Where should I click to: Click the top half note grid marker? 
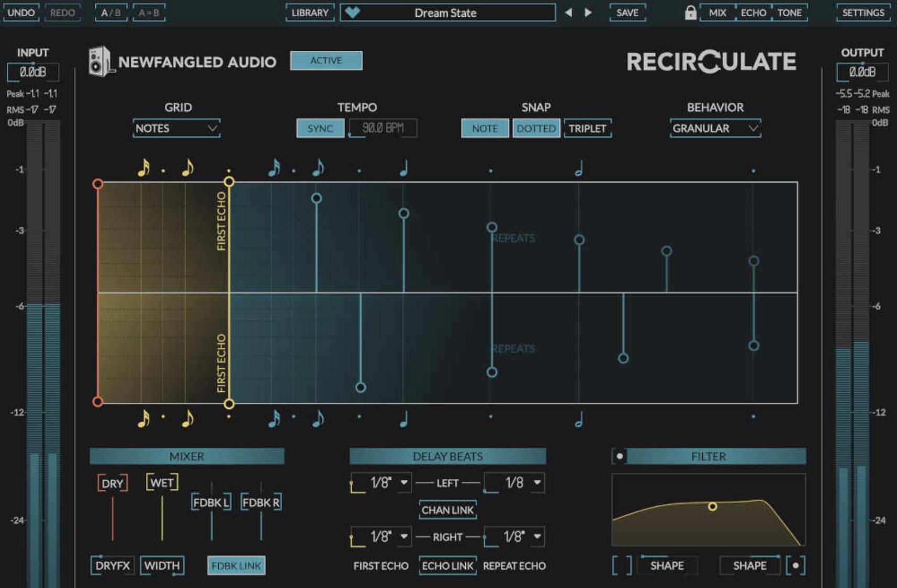tap(579, 168)
